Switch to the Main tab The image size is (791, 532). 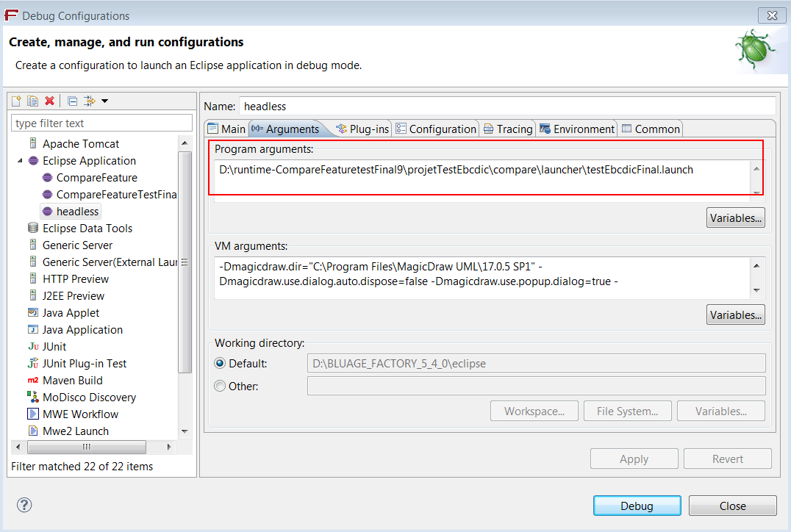226,129
